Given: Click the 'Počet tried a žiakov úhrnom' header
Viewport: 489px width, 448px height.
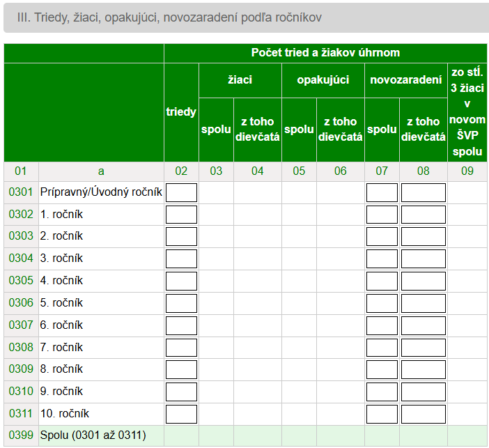Looking at the screenshot, I should pyautogui.click(x=325, y=53).
